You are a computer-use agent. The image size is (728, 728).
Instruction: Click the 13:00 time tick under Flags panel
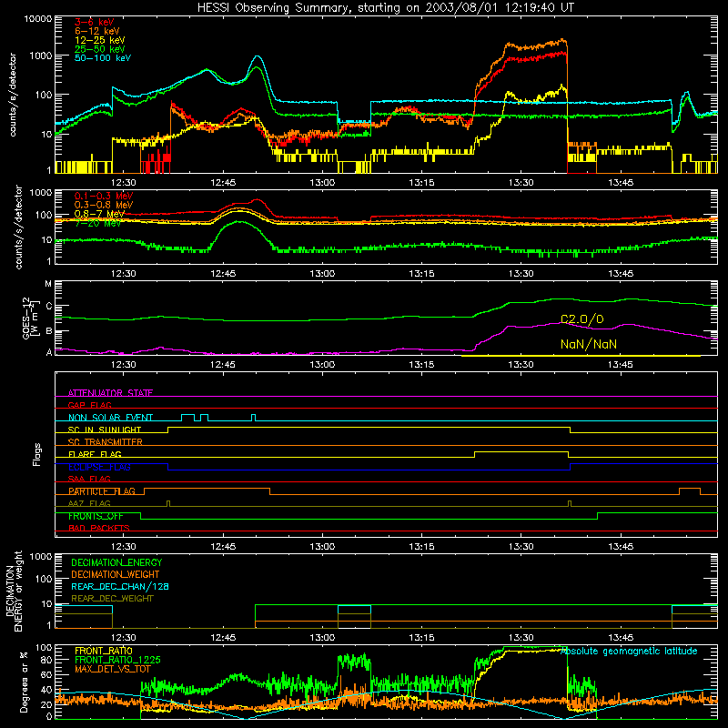[322, 547]
